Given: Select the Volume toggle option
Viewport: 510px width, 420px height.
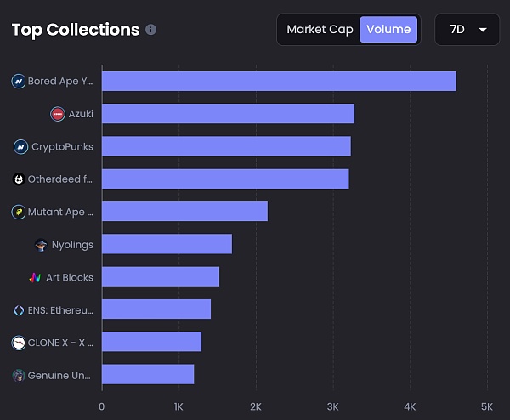Looking at the screenshot, I should 388,30.
